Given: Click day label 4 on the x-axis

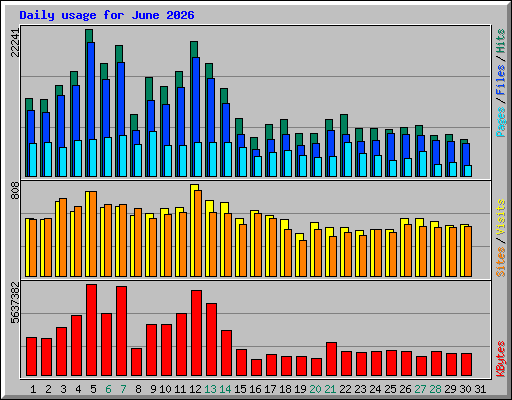Looking at the screenshot, I should [x=78, y=389].
